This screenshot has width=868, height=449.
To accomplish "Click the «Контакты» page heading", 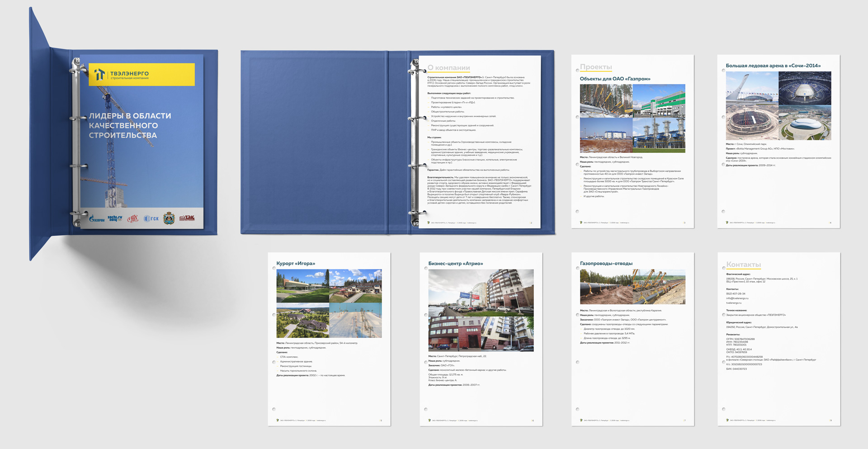I will 743,265.
